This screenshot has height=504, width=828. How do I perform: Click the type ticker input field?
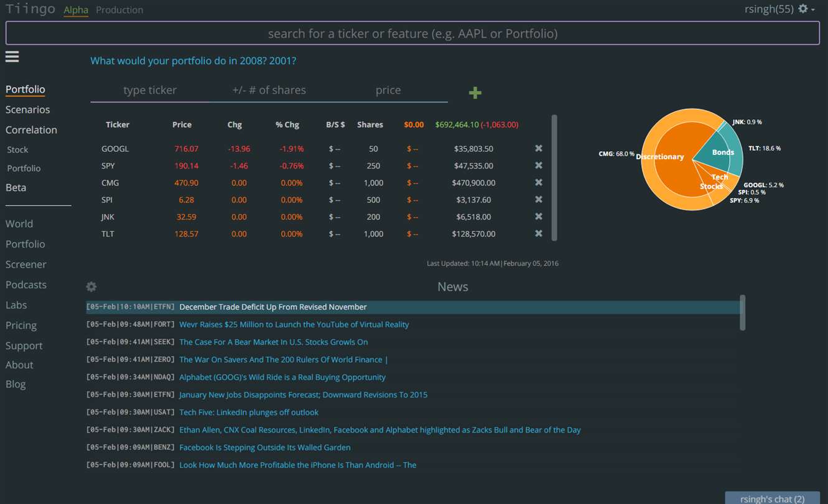150,90
